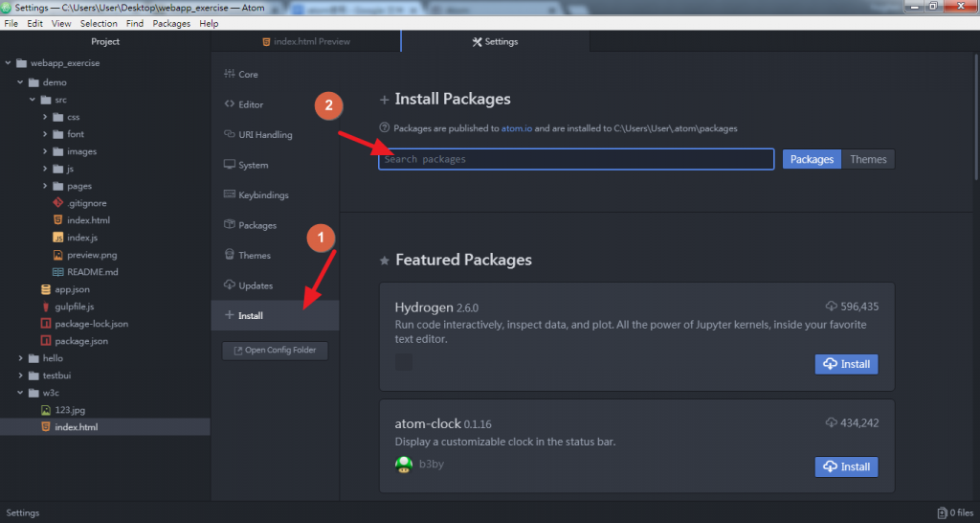
Task: Expand the js folder
Action: (x=45, y=169)
